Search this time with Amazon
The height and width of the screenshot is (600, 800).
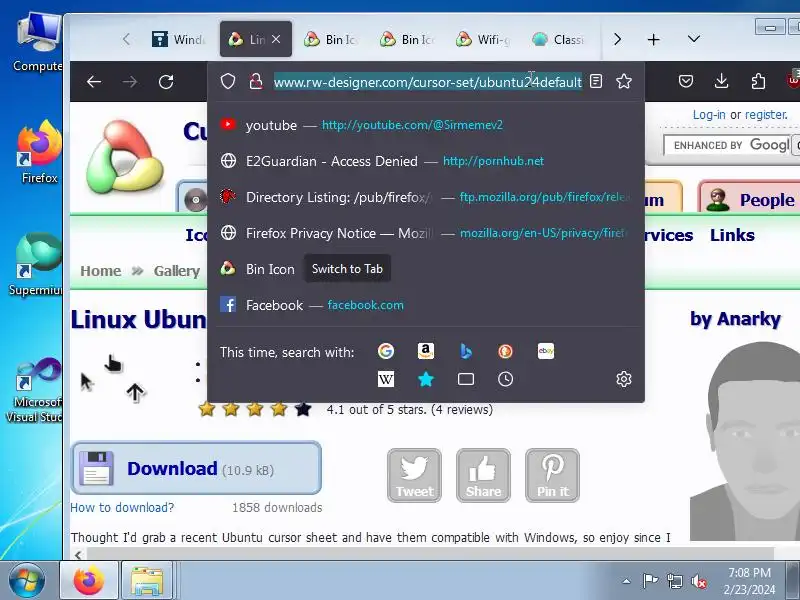click(426, 351)
